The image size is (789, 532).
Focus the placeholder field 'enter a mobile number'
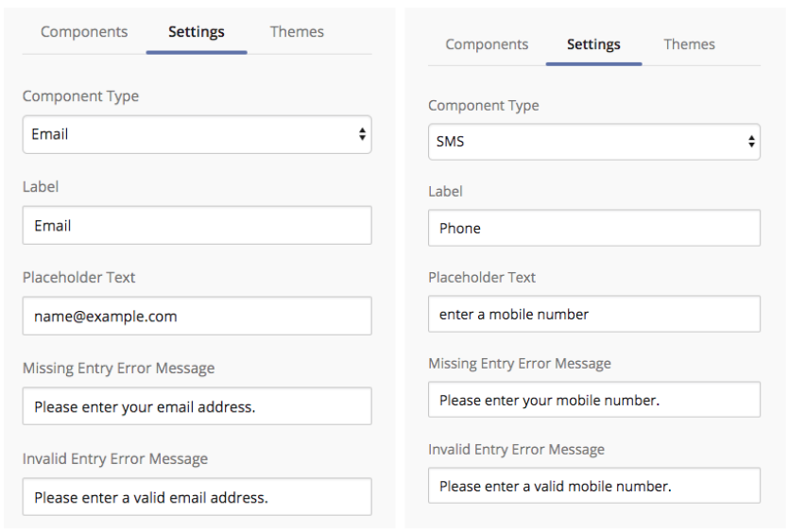(594, 314)
